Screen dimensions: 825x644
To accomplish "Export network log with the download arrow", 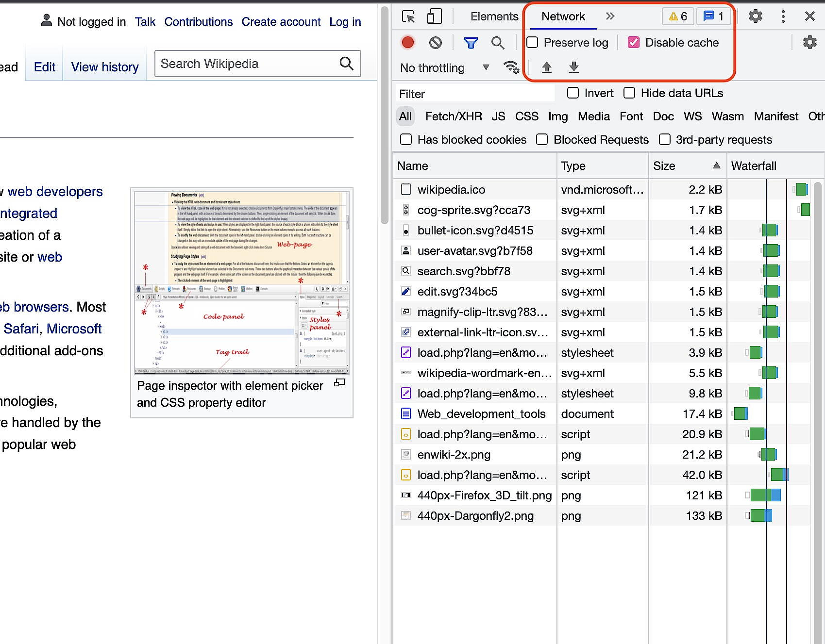I will click(573, 67).
